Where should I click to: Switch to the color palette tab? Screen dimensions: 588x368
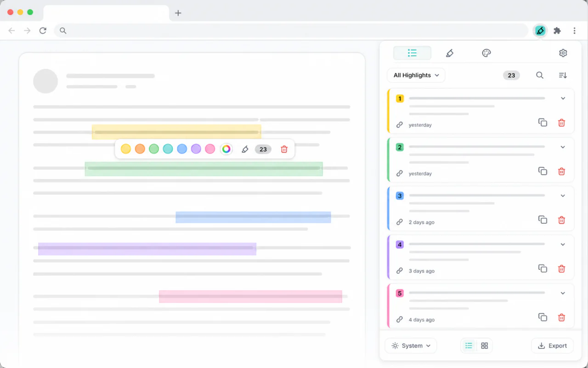point(486,53)
